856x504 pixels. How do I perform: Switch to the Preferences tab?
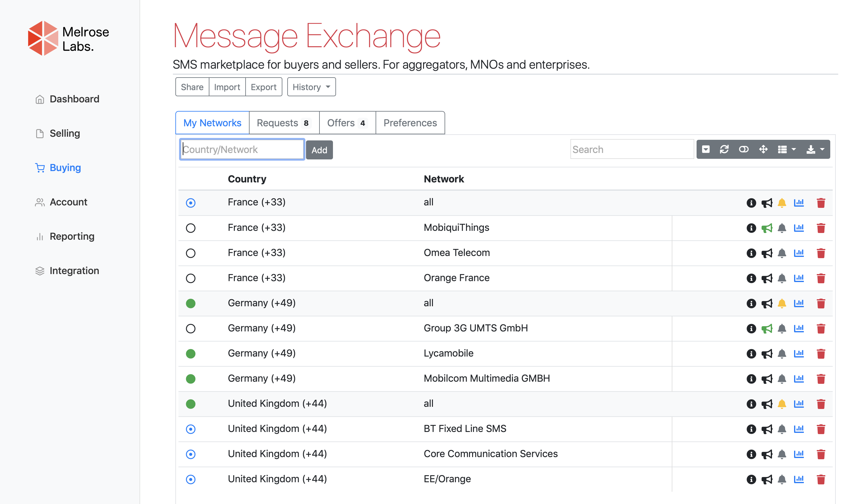point(410,123)
